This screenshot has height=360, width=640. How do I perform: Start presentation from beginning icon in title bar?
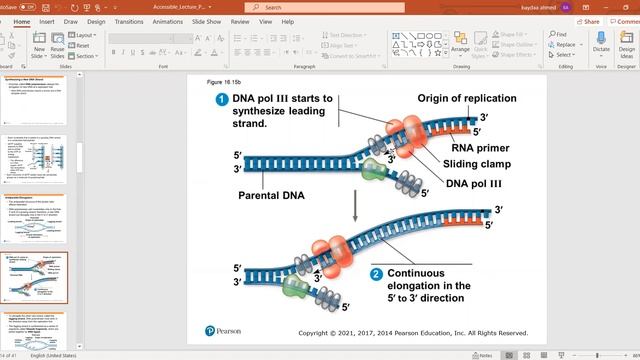pyautogui.click(x=87, y=7)
